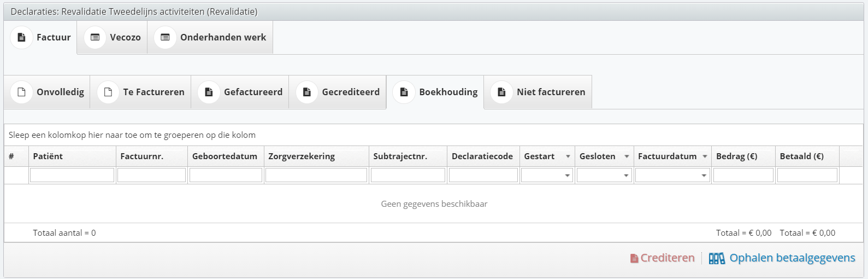Click the Declaratiecode filter text field
The width and height of the screenshot is (868, 279).
point(483,175)
